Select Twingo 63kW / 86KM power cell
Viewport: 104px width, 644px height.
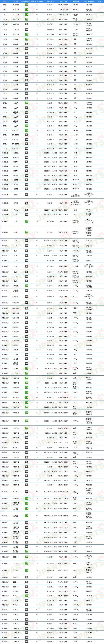coord(63,642)
